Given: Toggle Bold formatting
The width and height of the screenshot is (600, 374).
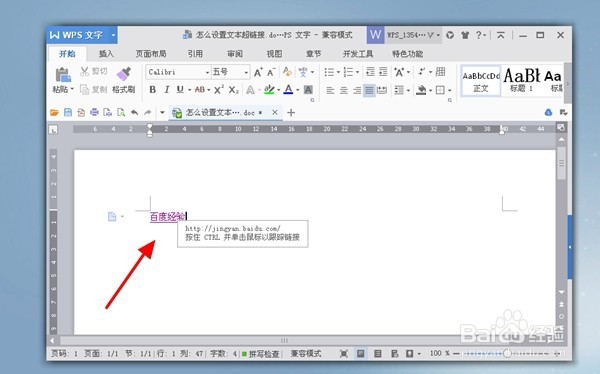Looking at the screenshot, I should (152, 90).
